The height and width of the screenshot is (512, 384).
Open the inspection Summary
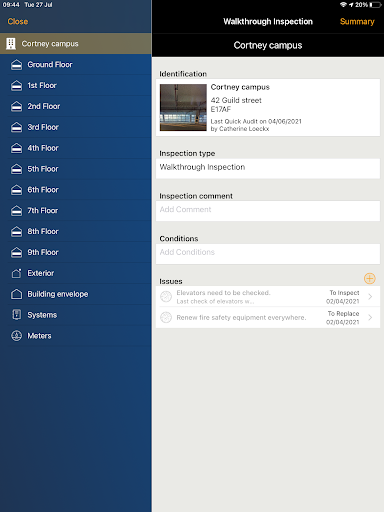tap(357, 22)
